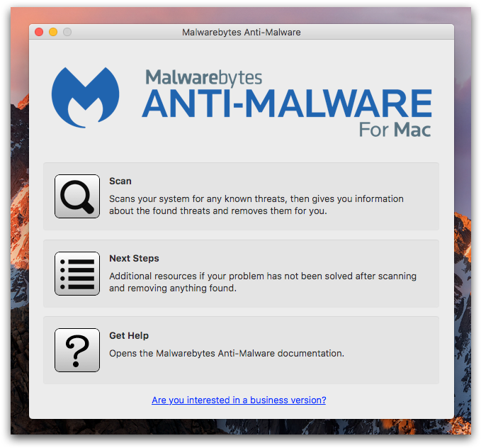Minimize the window with yellow button
This screenshot has width=481, height=448.
tap(53, 32)
